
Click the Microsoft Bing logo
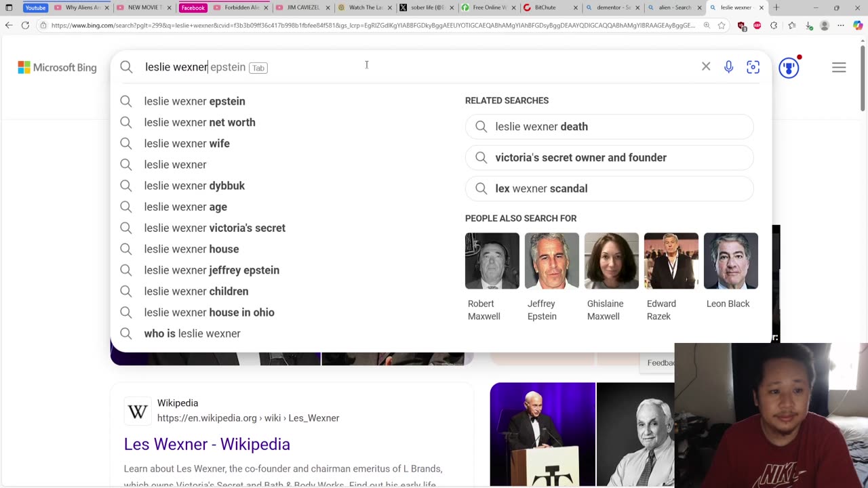point(57,67)
